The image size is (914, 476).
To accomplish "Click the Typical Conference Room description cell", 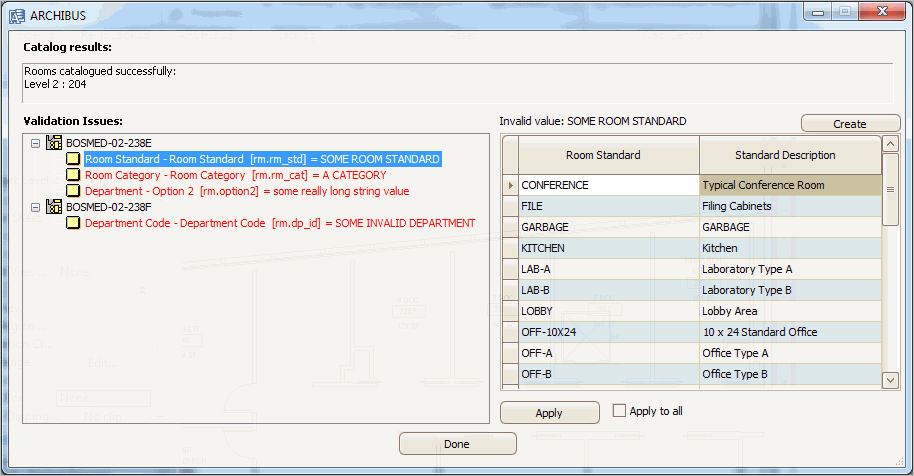I will (x=790, y=185).
